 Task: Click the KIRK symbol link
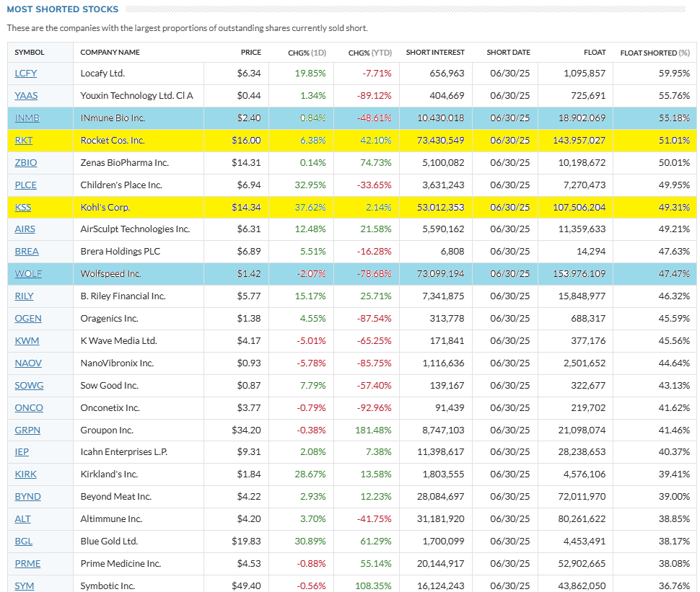25,474
